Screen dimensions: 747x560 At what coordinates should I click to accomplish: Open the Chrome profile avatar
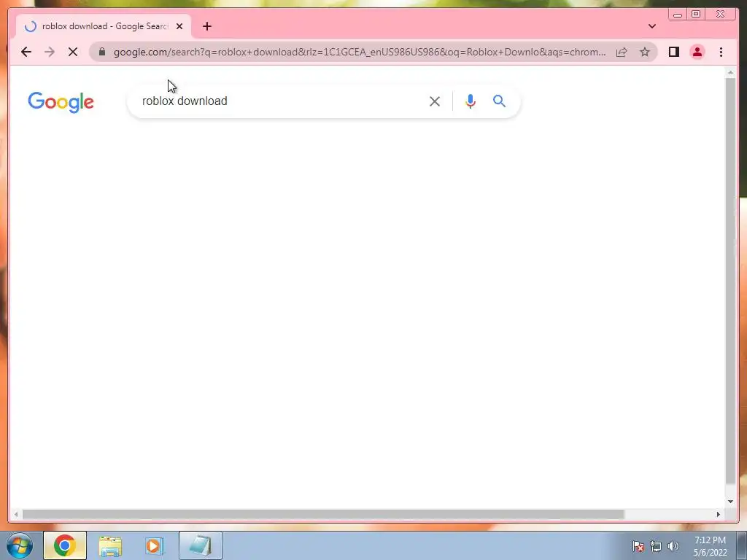pos(697,52)
